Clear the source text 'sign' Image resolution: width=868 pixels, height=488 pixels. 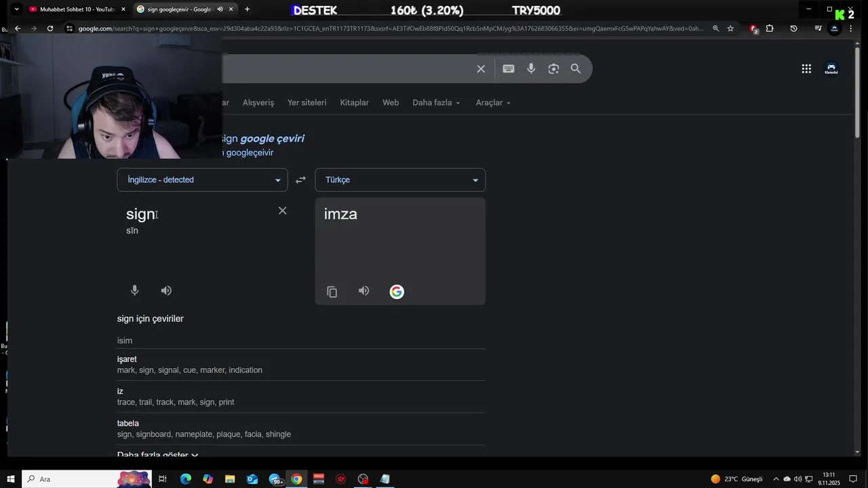tap(282, 211)
